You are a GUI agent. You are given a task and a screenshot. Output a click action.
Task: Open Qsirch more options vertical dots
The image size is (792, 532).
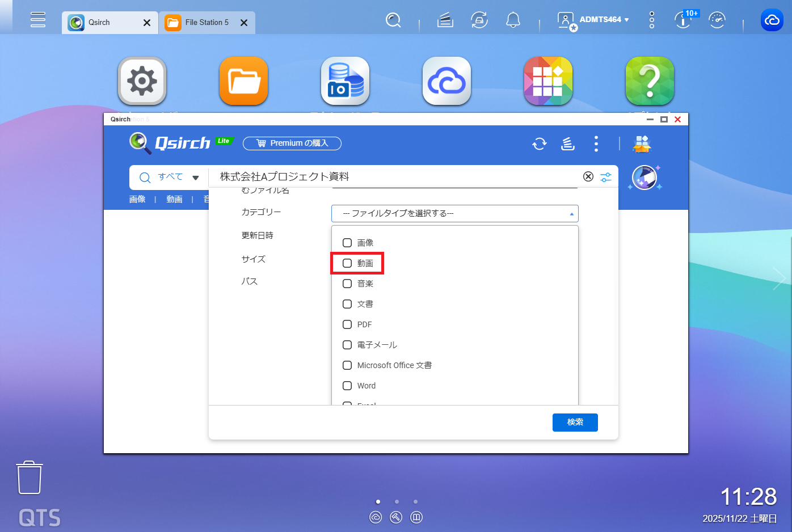[596, 143]
